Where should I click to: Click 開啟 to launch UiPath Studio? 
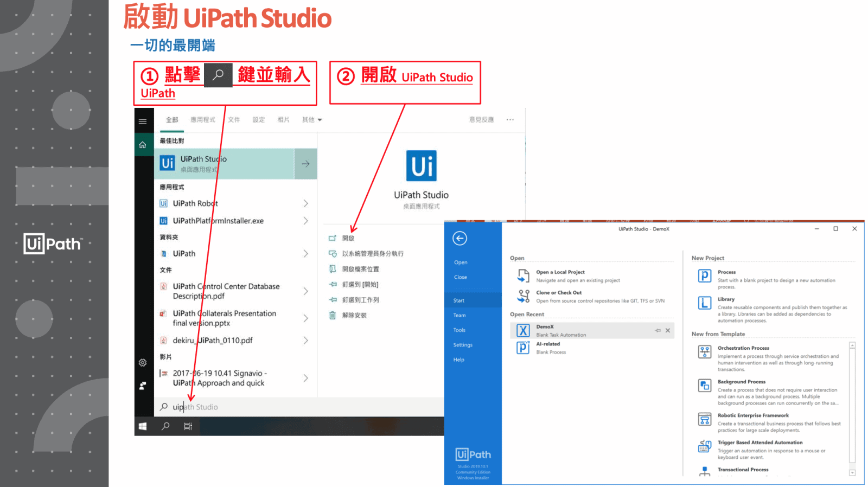point(348,238)
